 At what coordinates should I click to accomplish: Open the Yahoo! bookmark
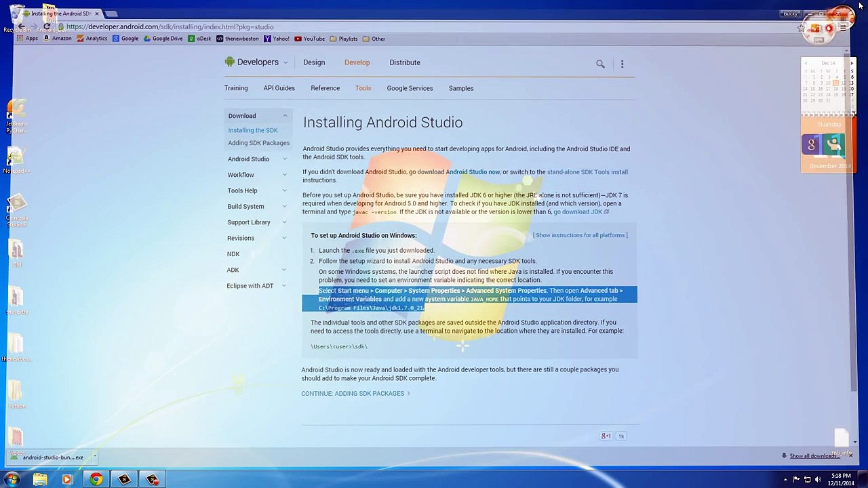(277, 39)
